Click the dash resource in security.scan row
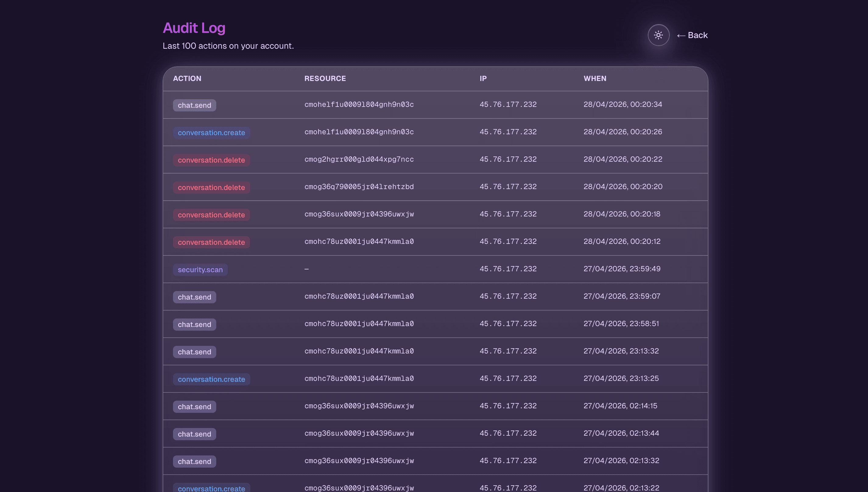 click(x=306, y=269)
